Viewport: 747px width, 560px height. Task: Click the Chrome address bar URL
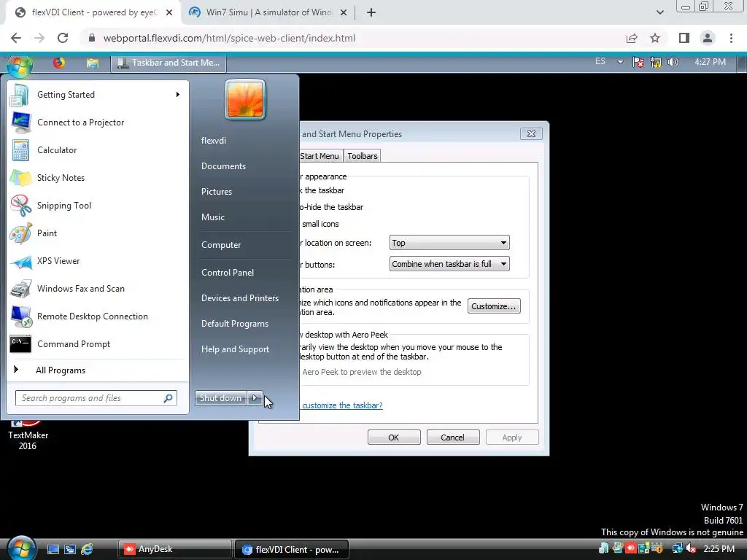[229, 38]
